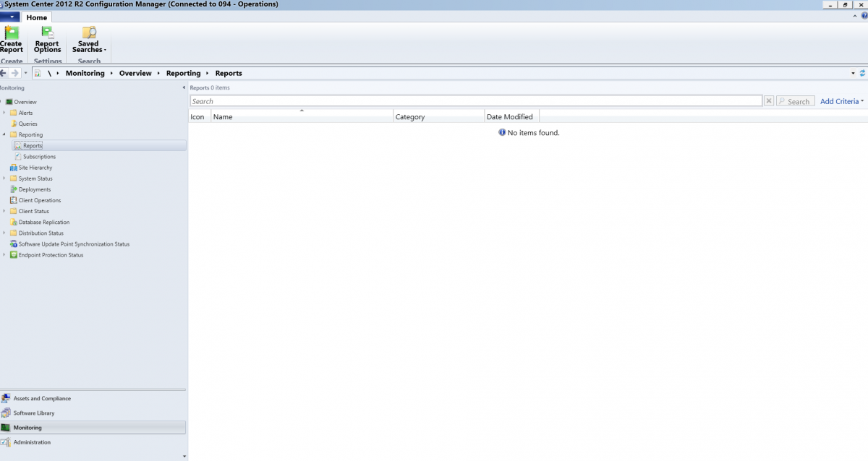Expand the Alerts folder node
The image size is (868, 461).
point(4,113)
